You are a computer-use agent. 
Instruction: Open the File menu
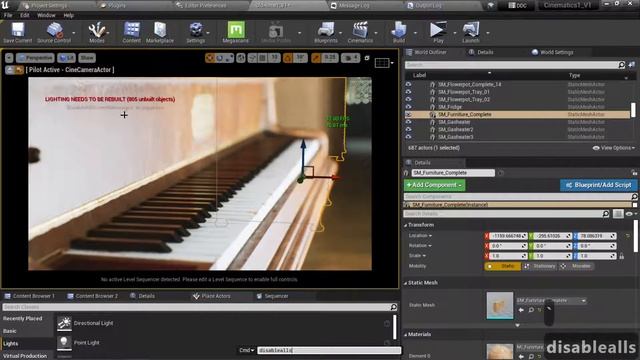[x=8, y=15]
